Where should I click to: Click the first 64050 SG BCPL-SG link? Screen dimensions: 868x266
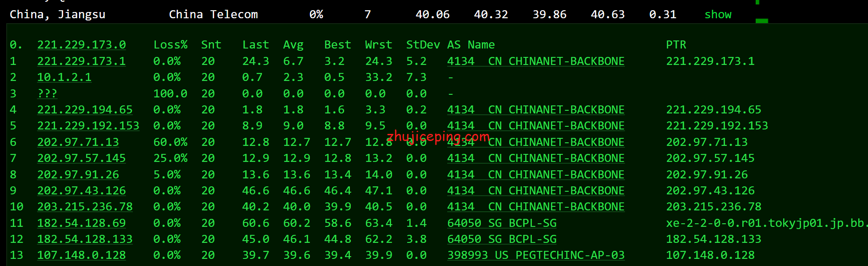click(x=502, y=223)
